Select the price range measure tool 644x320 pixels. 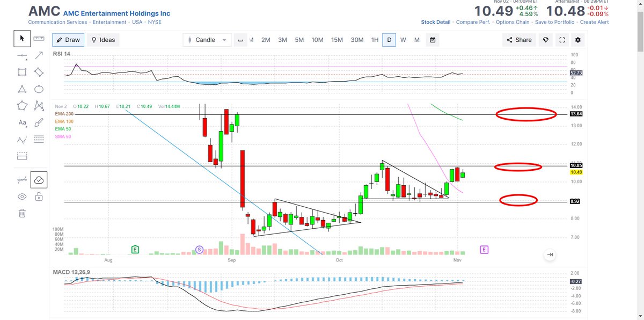(22, 157)
